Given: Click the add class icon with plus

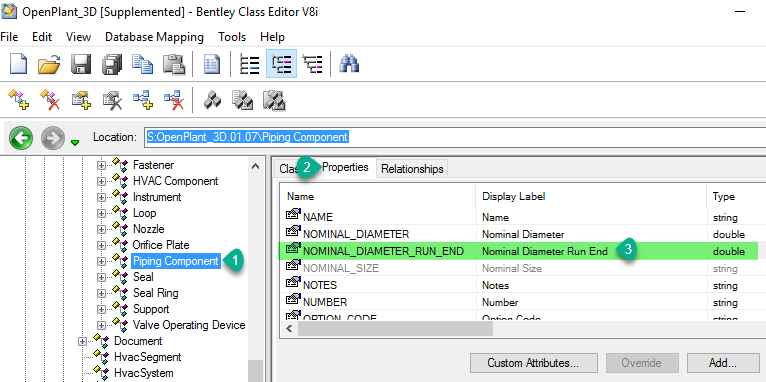Looking at the screenshot, I should coord(19,100).
